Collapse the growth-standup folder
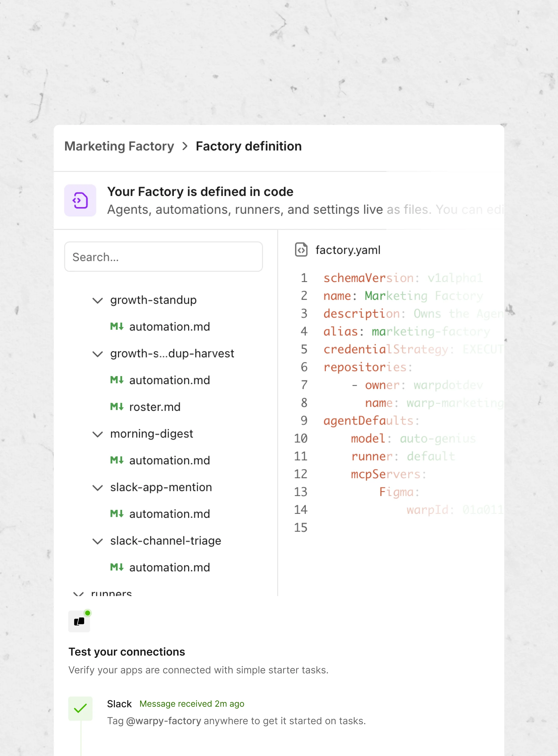 [x=98, y=300]
